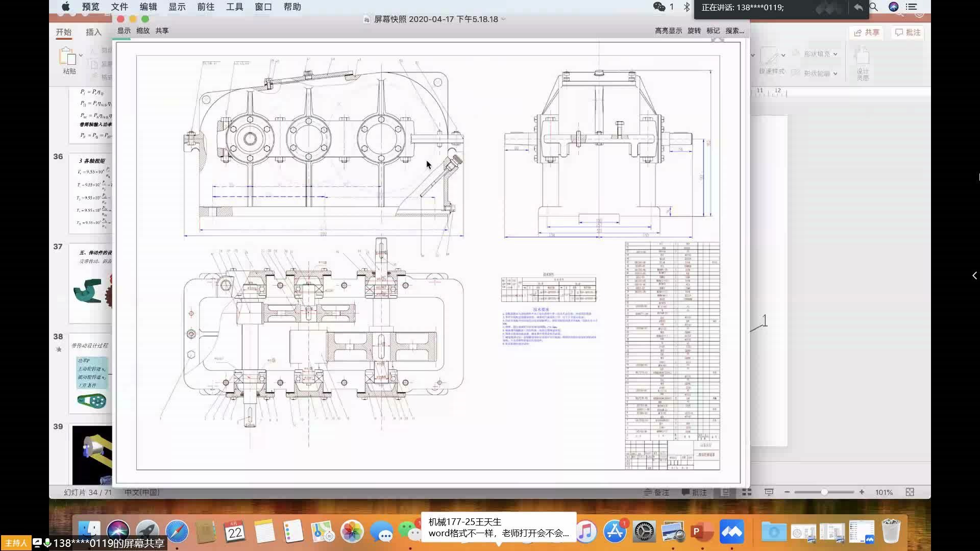The height and width of the screenshot is (551, 980).
Task: Click the 共享 share button
Action: [x=867, y=32]
